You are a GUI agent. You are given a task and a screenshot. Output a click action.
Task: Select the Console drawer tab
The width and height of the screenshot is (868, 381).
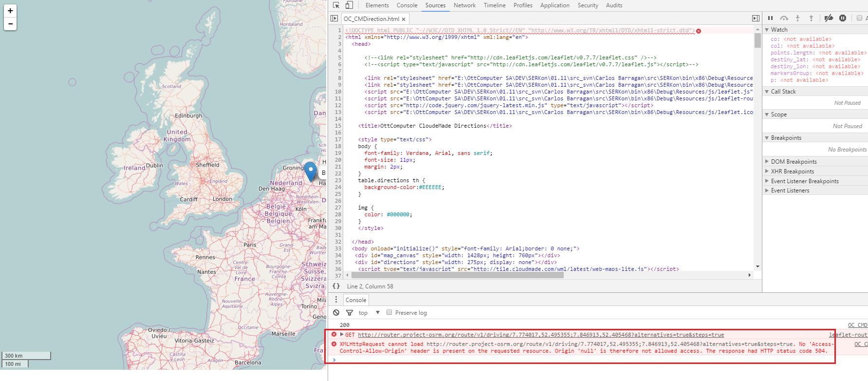coord(356,300)
